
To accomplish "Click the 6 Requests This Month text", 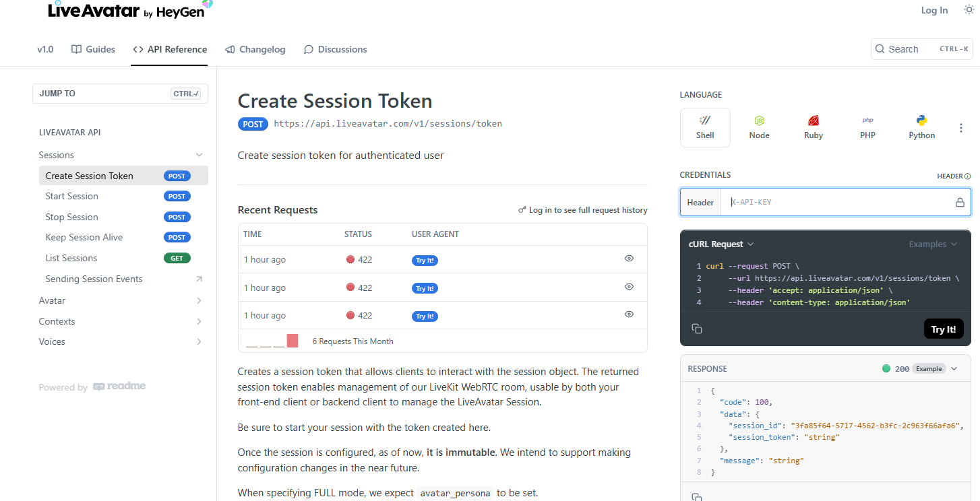I will (x=353, y=341).
